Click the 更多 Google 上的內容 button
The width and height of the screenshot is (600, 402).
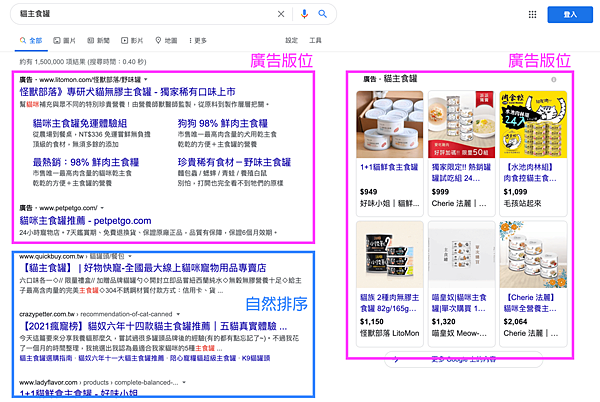(463, 360)
